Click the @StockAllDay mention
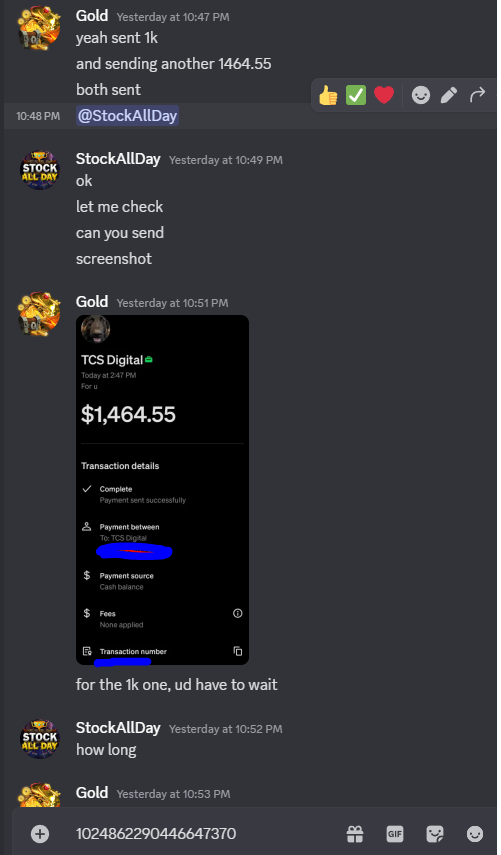The width and height of the screenshot is (501, 855). (x=128, y=116)
